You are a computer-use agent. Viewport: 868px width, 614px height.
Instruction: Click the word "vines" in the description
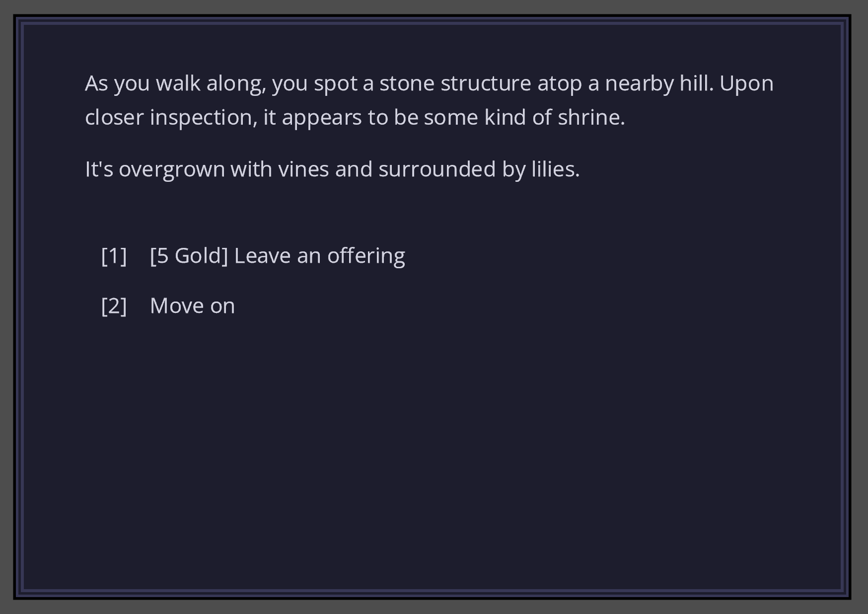303,169
